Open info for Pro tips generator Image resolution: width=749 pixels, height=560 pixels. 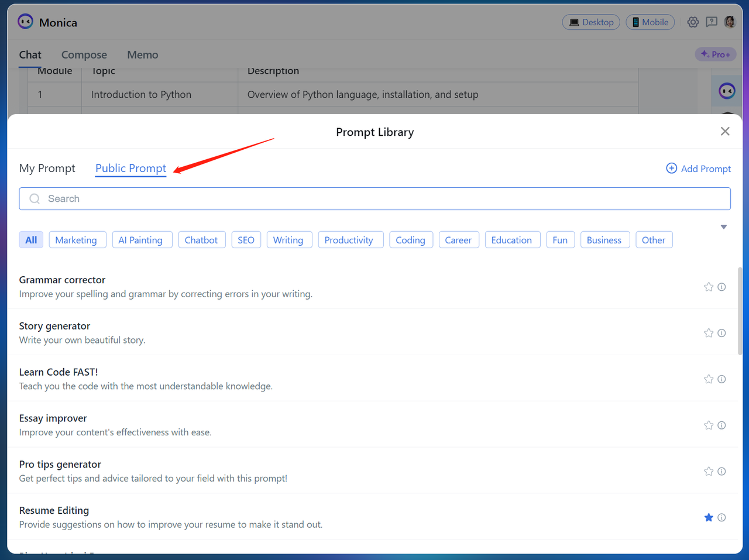(x=721, y=472)
